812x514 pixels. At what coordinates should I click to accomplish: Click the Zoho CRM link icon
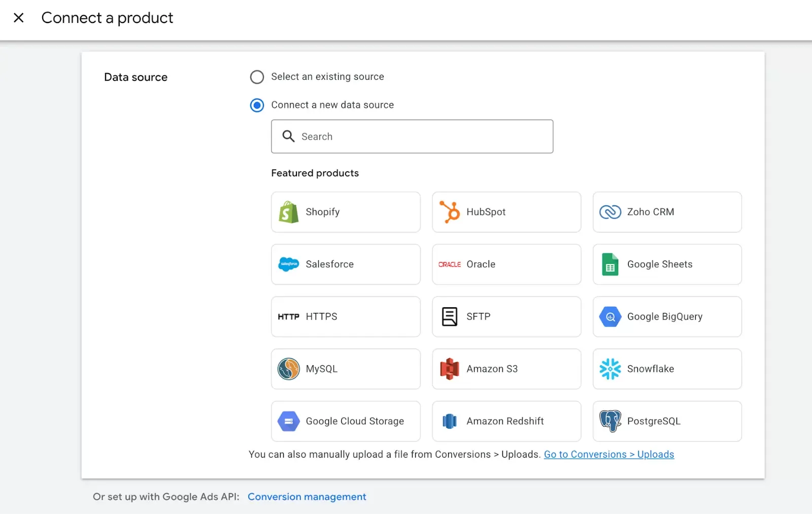pyautogui.click(x=610, y=212)
